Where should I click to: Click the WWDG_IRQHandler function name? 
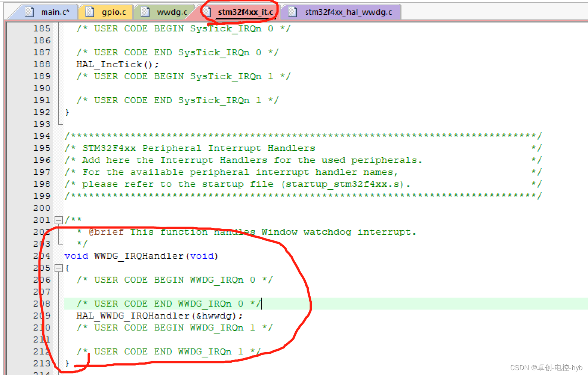tap(139, 256)
